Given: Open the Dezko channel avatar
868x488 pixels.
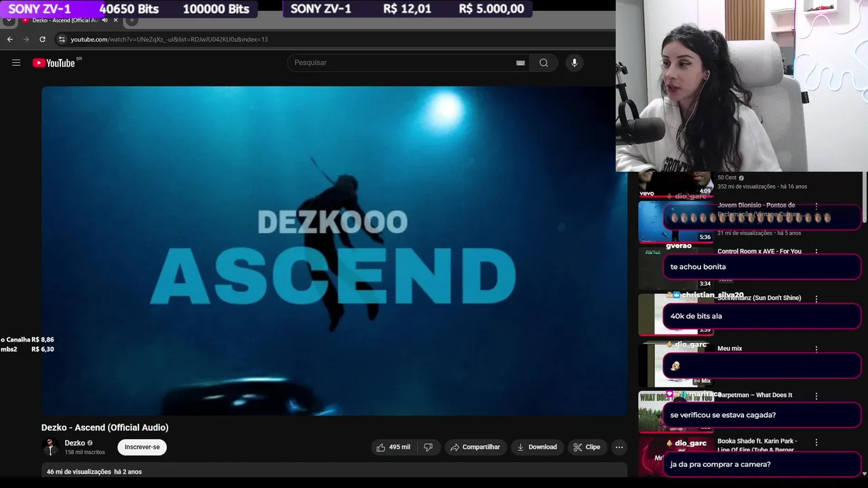Looking at the screenshot, I should [x=50, y=447].
